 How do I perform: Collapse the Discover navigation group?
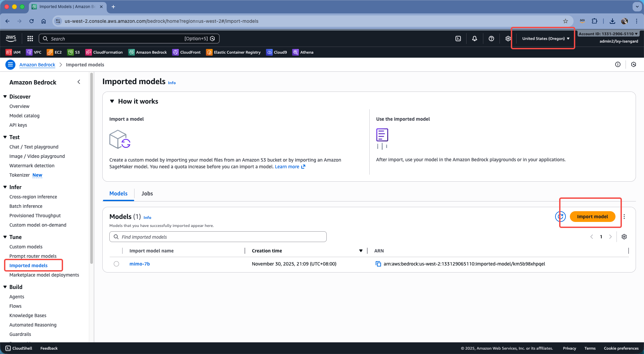tap(5, 97)
